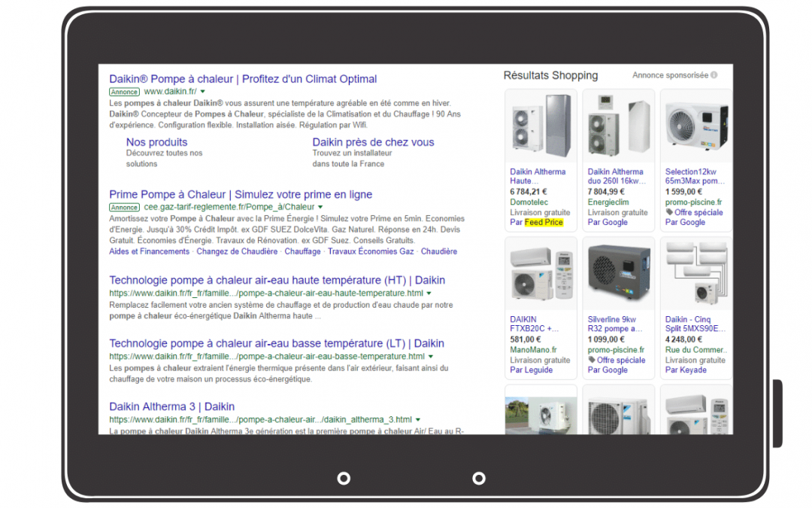Open the Daikin® Pompe à chaleur ad title

tap(243, 79)
